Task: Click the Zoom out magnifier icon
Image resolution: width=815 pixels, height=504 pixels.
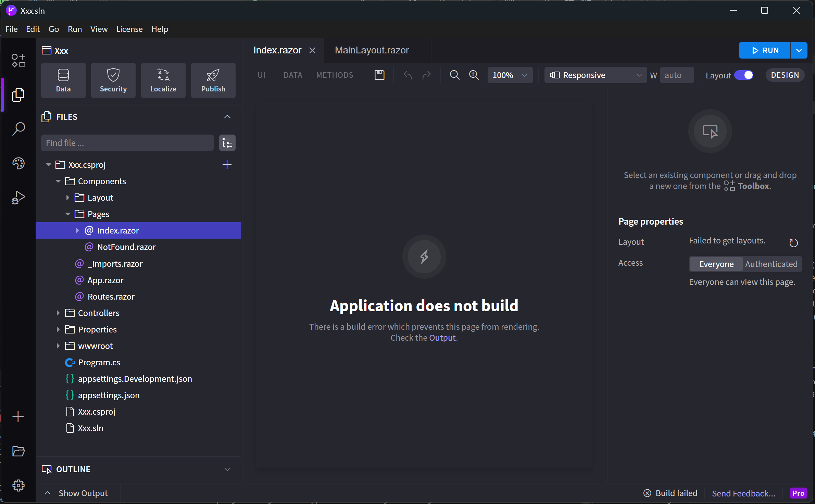Action: (454, 75)
